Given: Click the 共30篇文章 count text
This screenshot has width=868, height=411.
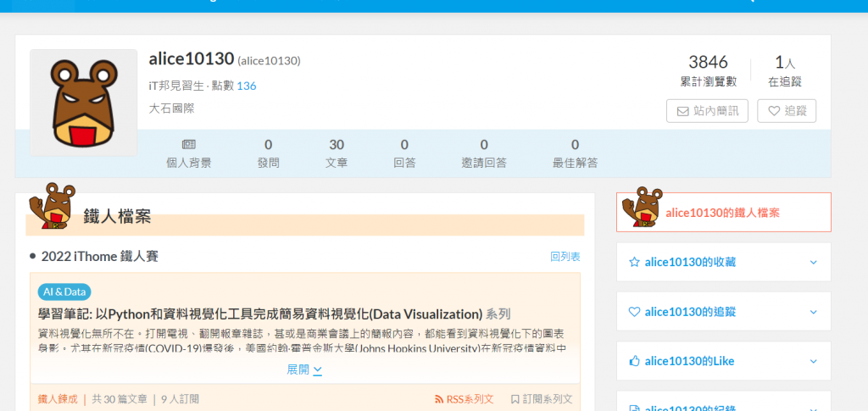Looking at the screenshot, I should point(120,399).
